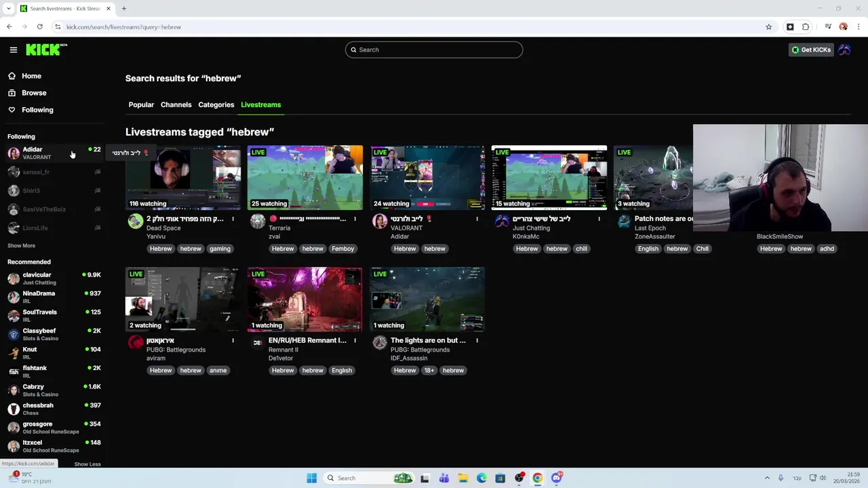Switch to the Channels tab

pos(176,105)
